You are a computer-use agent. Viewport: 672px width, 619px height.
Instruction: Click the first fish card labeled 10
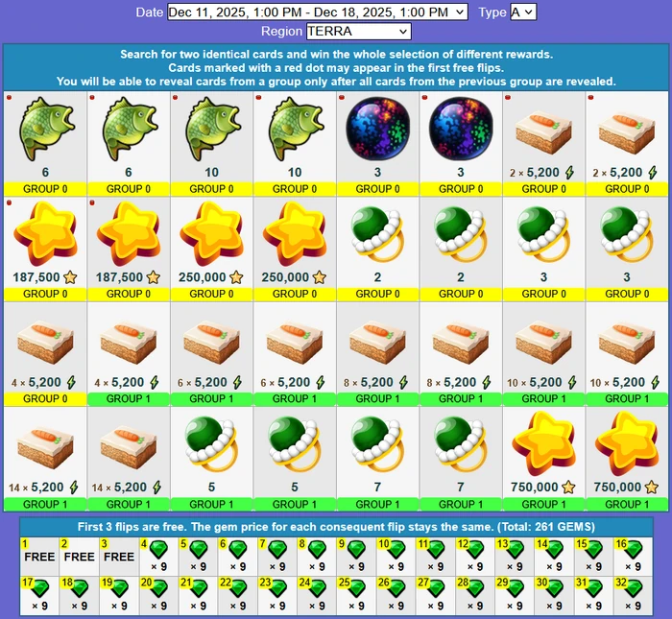[x=211, y=144]
